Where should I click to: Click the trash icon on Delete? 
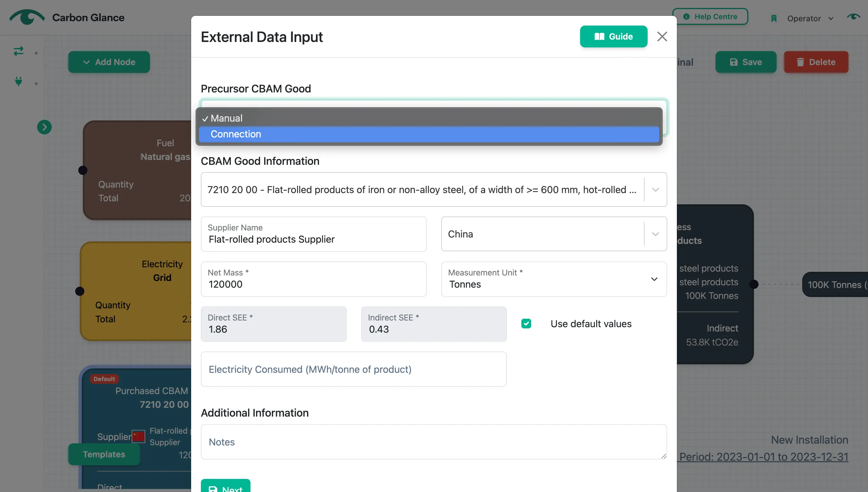pos(800,62)
